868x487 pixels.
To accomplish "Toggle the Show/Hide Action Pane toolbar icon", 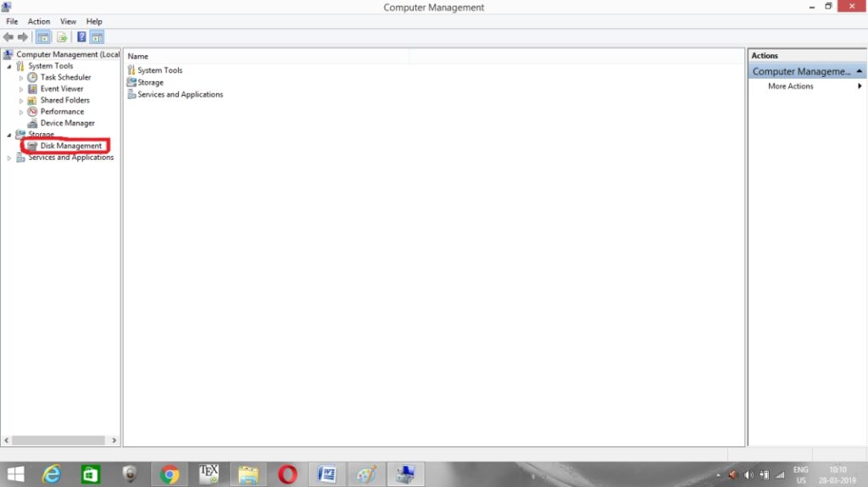I will click(x=97, y=37).
